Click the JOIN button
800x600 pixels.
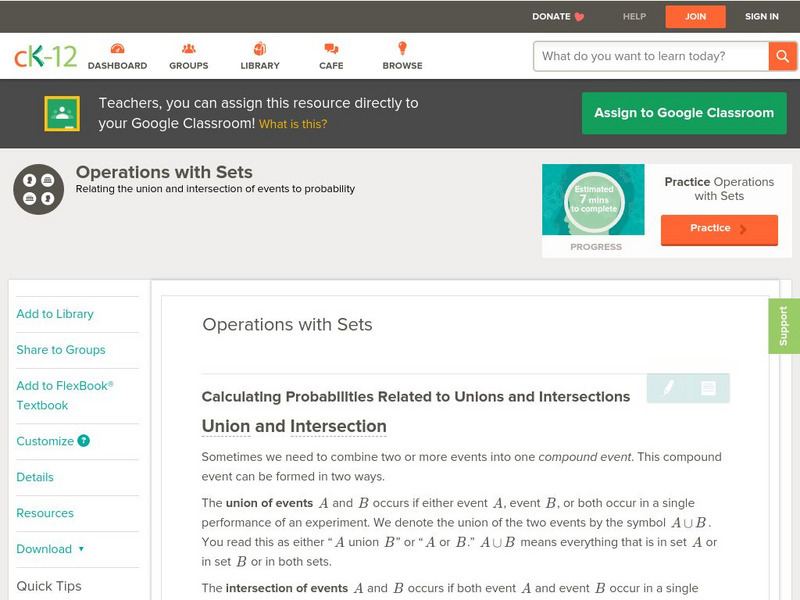point(695,17)
